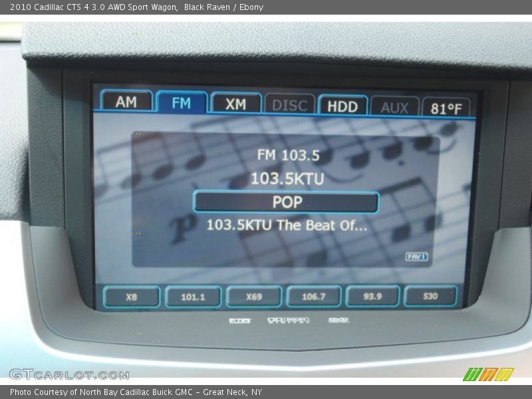Switch to the AM radio tab
532x399 pixels.
point(126,103)
